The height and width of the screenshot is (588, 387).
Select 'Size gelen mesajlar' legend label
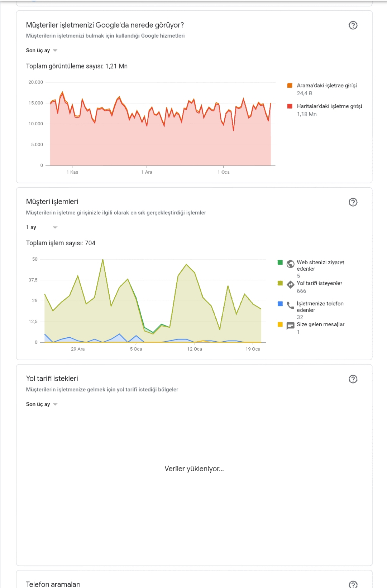coord(320,324)
